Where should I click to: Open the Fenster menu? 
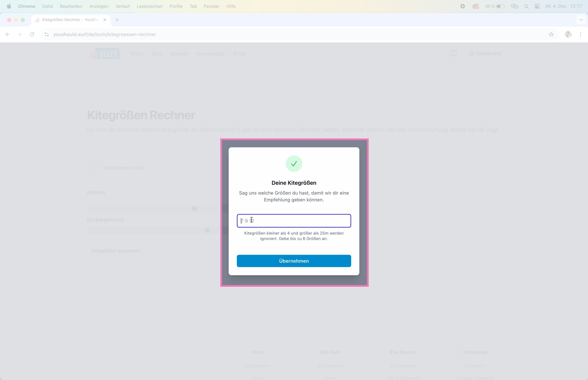coord(211,6)
